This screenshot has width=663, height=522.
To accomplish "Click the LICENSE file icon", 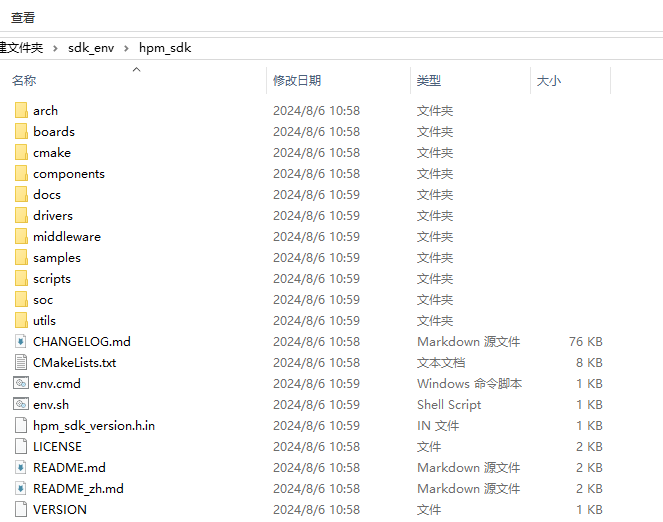I will pyautogui.click(x=21, y=446).
